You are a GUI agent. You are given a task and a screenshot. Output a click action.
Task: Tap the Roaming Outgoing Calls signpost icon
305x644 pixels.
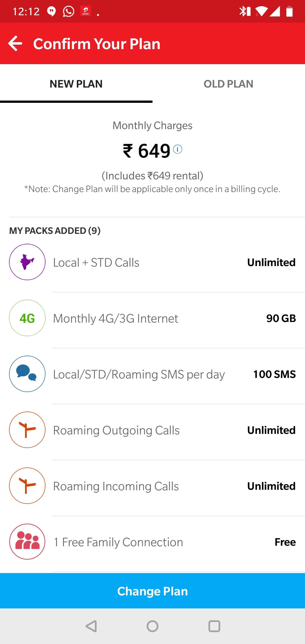click(x=27, y=430)
